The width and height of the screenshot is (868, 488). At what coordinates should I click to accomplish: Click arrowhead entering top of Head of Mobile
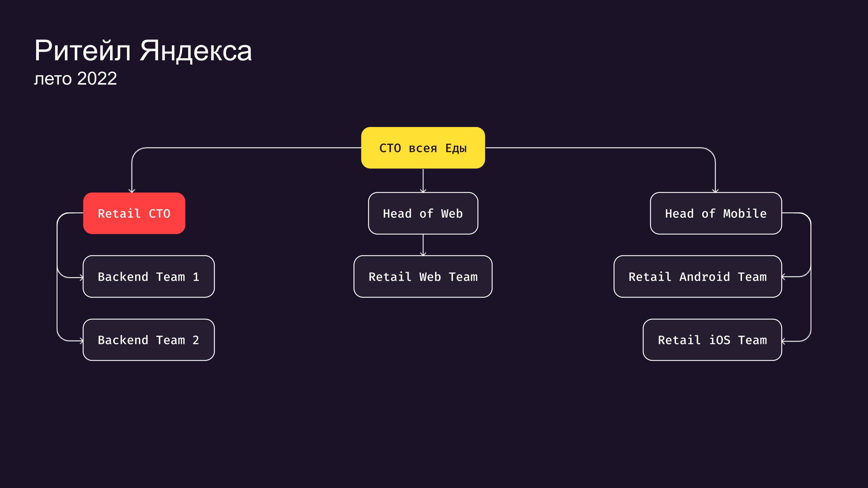[715, 190]
